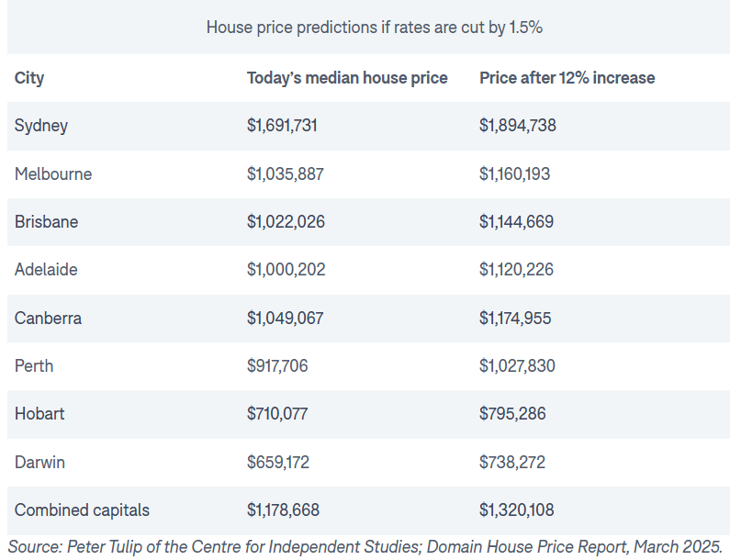Click Hobart's predicted price $795,286
This screenshot has height=560, width=730.
click(512, 414)
